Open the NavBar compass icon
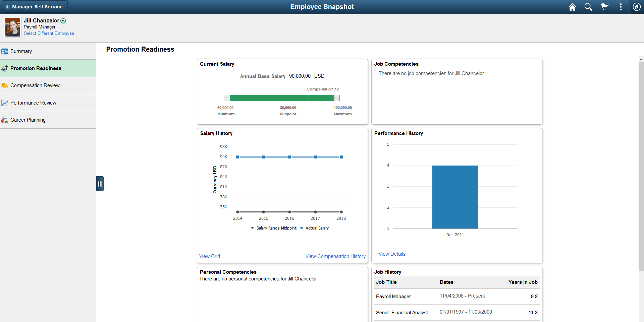 click(x=637, y=7)
